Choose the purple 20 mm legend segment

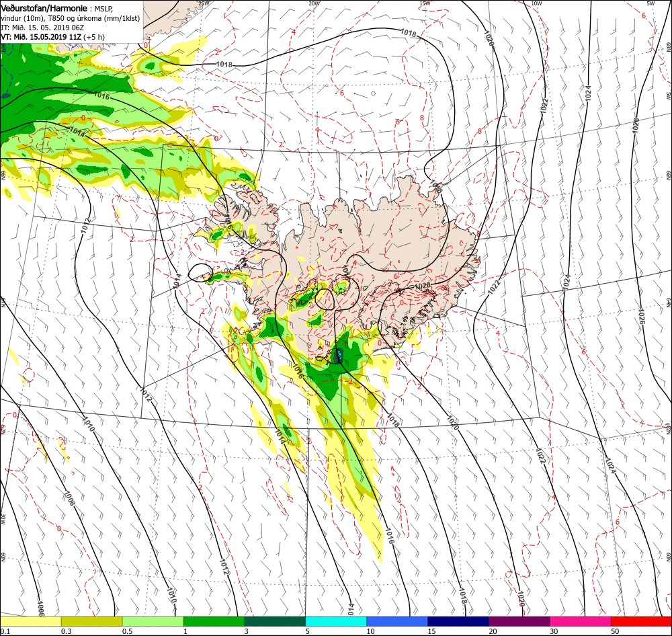[519, 621]
